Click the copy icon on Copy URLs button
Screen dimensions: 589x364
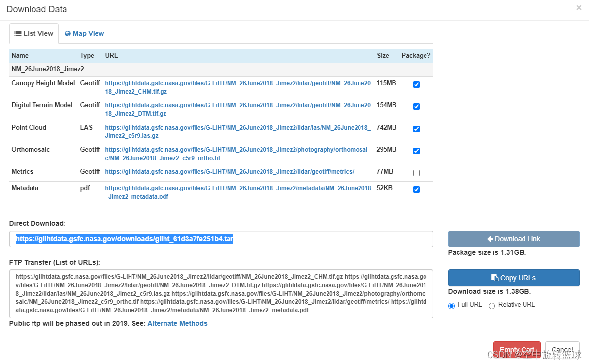[x=495, y=278]
